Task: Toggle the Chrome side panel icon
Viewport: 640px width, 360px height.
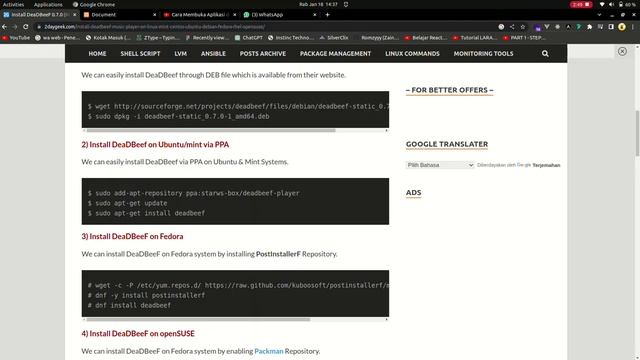Action: tap(611, 27)
